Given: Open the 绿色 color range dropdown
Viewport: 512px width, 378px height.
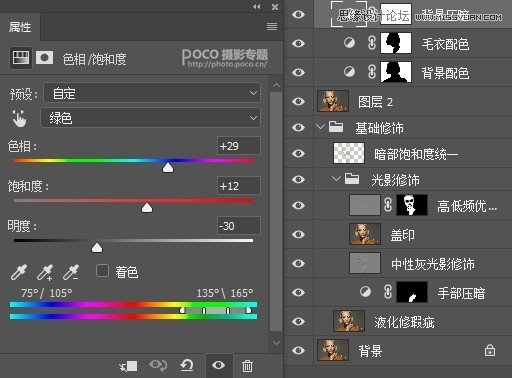Looking at the screenshot, I should (x=150, y=118).
